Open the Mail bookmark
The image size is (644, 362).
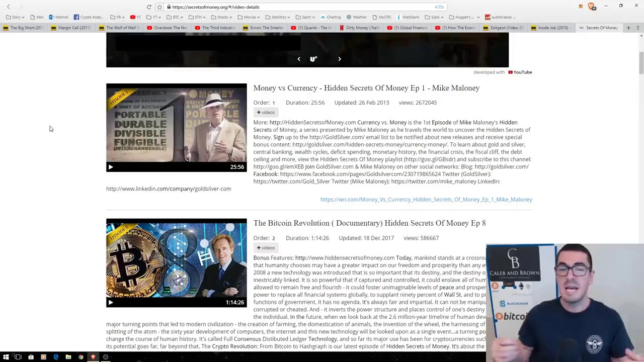click(x=36, y=17)
